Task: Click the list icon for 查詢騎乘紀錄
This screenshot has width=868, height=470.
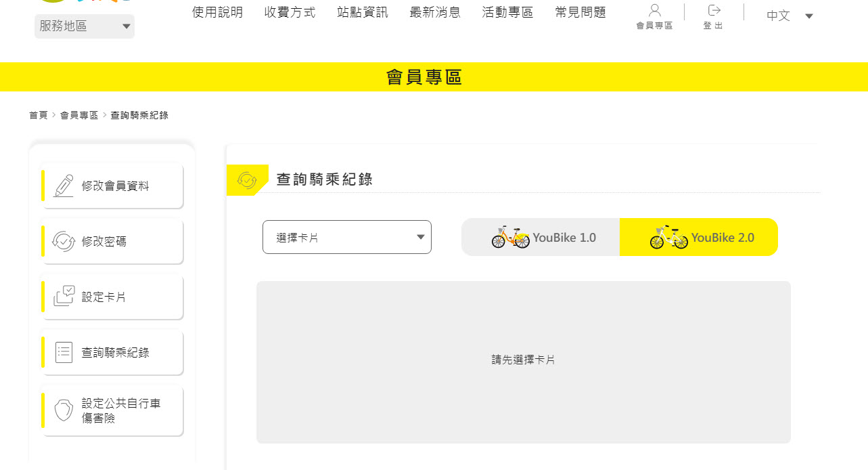Action: coord(64,352)
